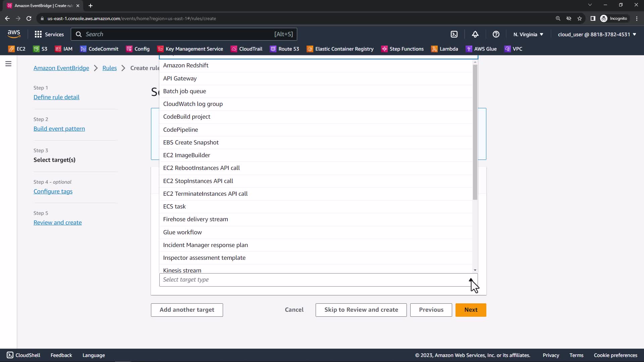Viewport: 644px width, 362px height.
Task: Click the notifications bell icon
Action: (475, 34)
